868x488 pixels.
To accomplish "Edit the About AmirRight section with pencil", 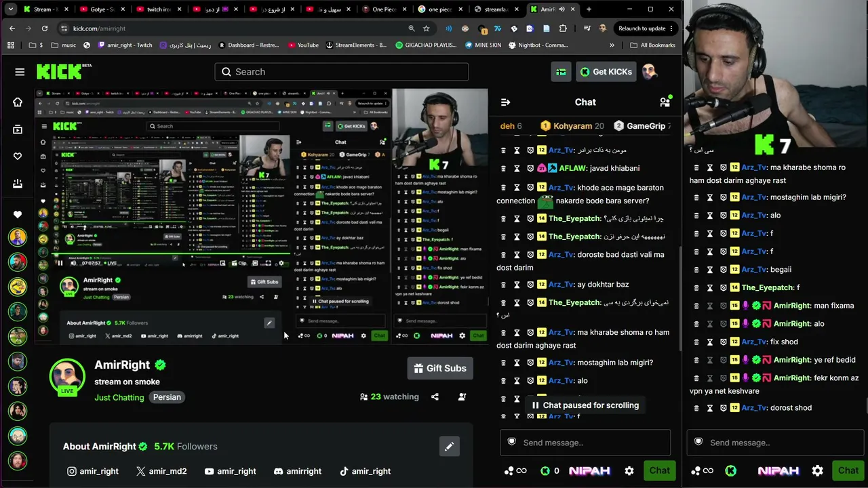I will coord(449,446).
